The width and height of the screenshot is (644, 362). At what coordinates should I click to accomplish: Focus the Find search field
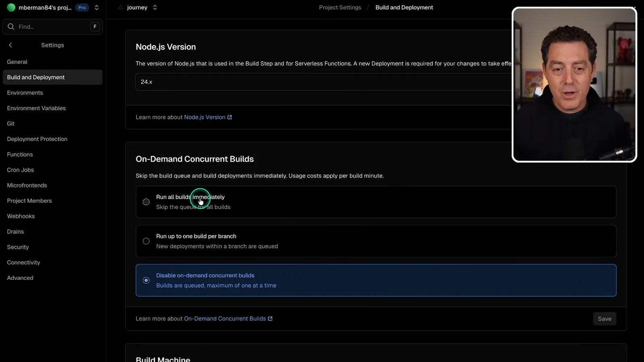pyautogui.click(x=53, y=27)
